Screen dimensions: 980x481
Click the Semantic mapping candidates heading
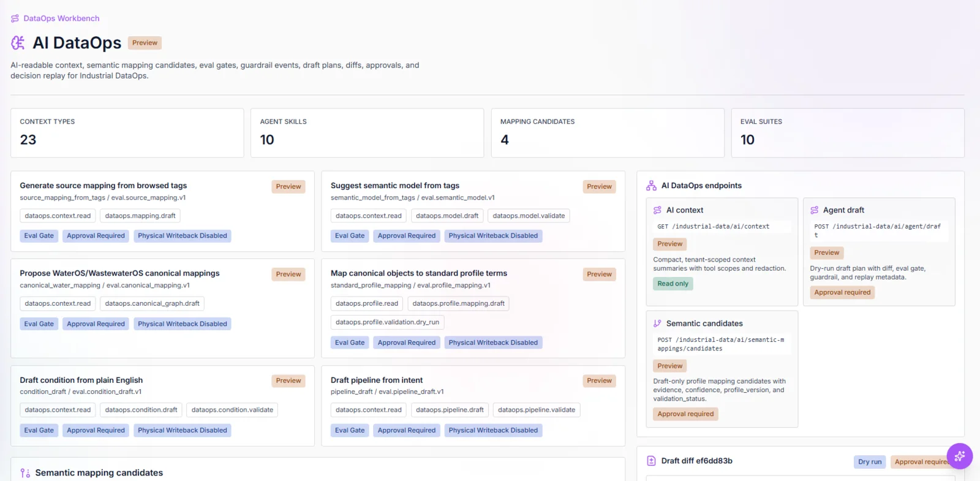point(99,473)
